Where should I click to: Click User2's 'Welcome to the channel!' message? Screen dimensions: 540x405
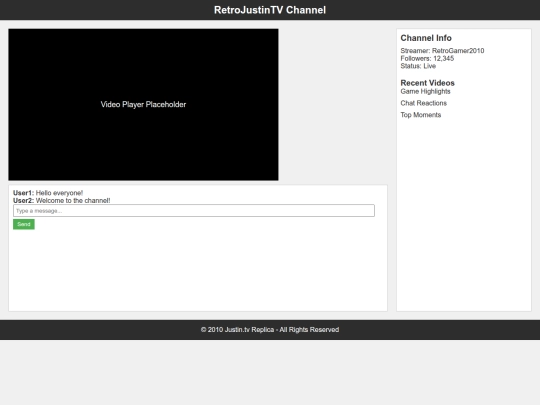tap(62, 200)
